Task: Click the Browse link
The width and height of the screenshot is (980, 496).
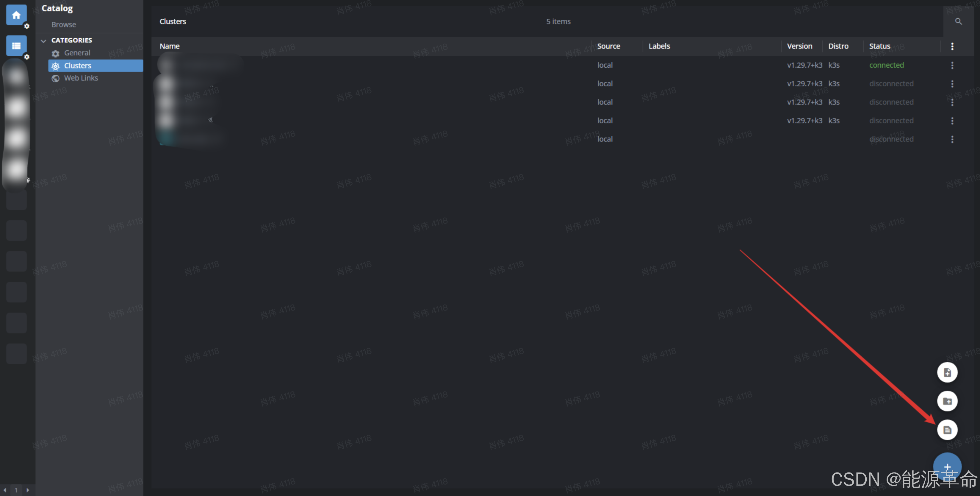Action: (64, 24)
